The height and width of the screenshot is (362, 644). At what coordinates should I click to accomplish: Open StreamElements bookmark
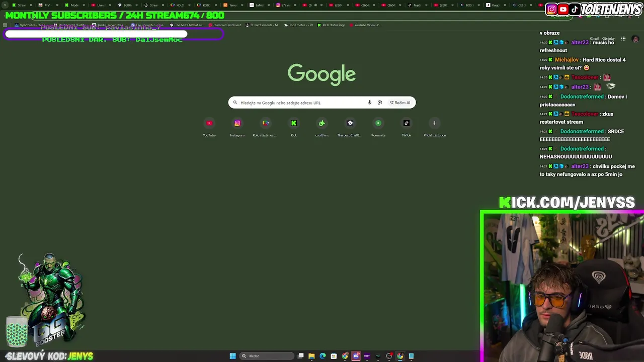262,25
